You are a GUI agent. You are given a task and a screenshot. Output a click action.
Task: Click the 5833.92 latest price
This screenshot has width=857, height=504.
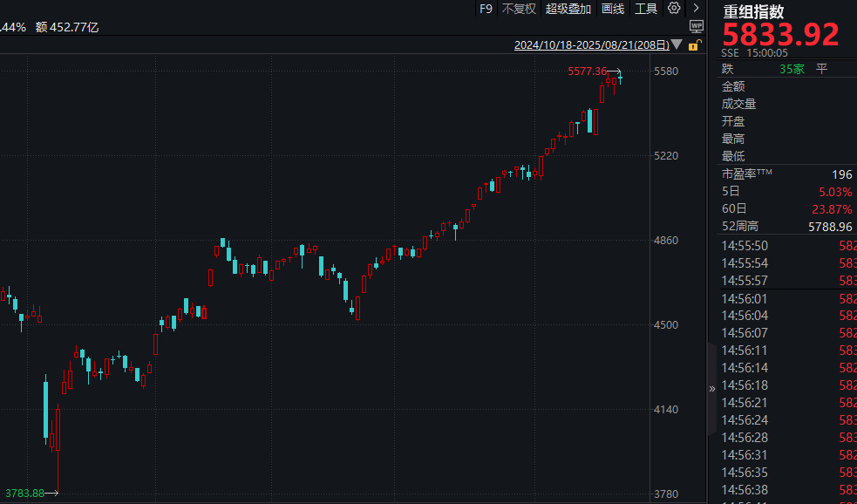[x=780, y=36]
